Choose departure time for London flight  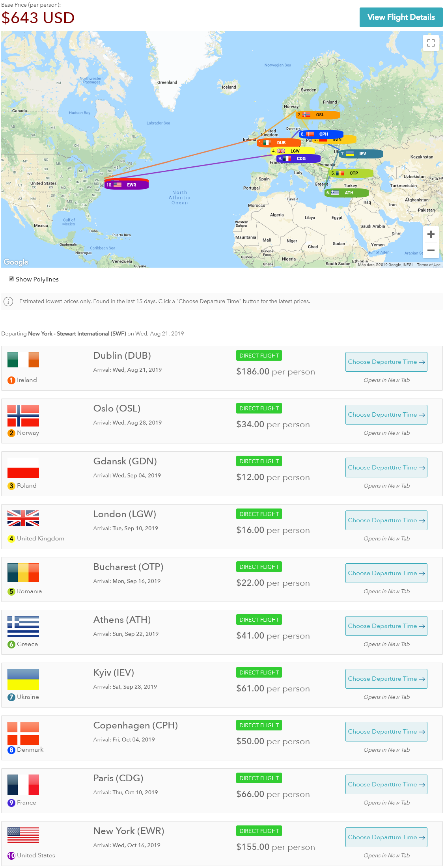pos(386,520)
